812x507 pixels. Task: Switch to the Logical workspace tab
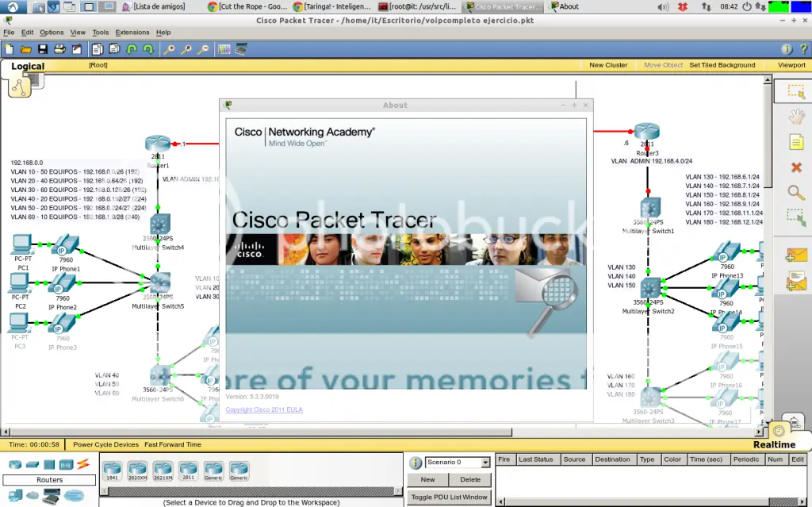point(28,66)
